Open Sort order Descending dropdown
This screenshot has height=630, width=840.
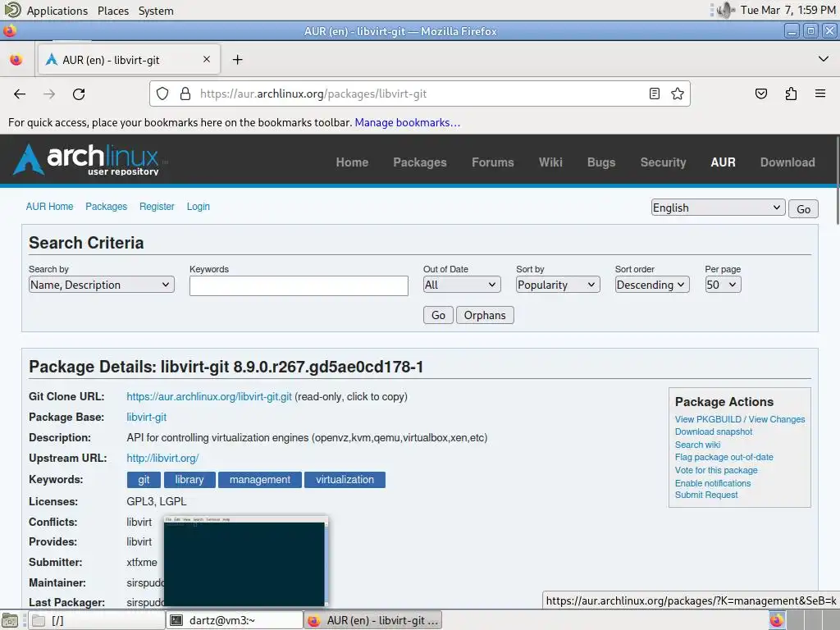pos(652,285)
